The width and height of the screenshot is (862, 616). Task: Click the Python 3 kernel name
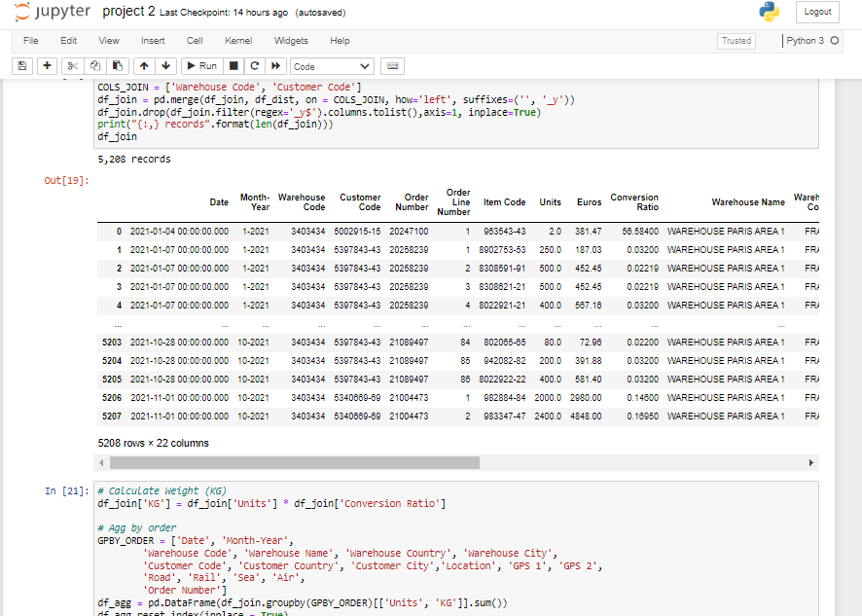pos(806,41)
